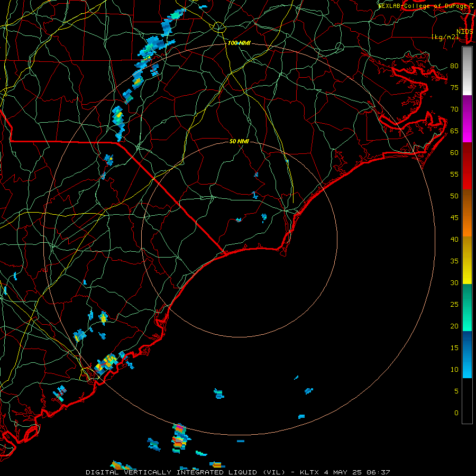The image size is (476, 476).
Task: Click the 15 value on the color scale
Action: (x=454, y=347)
